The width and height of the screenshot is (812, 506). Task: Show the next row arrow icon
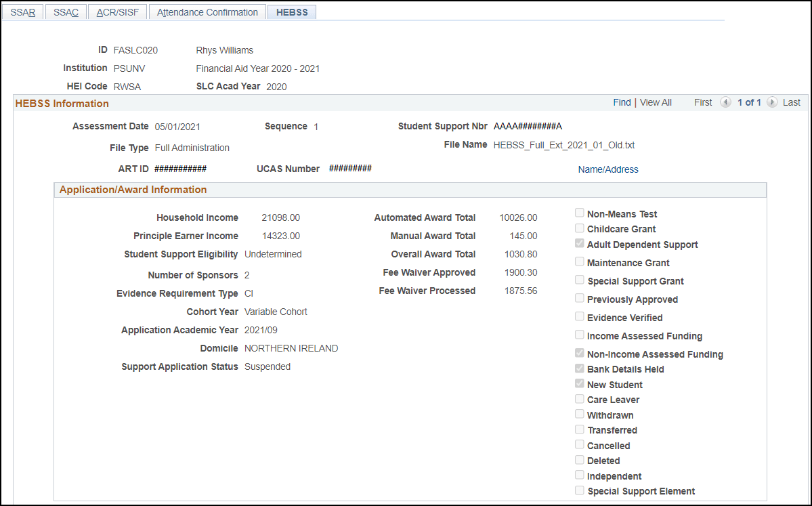pos(772,102)
